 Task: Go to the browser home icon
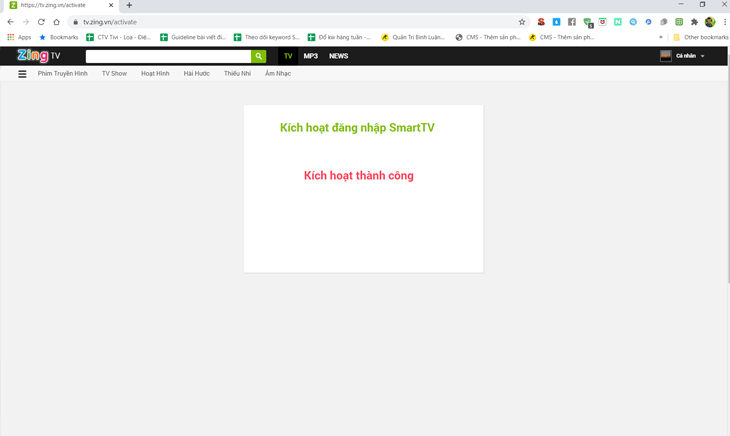pyautogui.click(x=56, y=22)
